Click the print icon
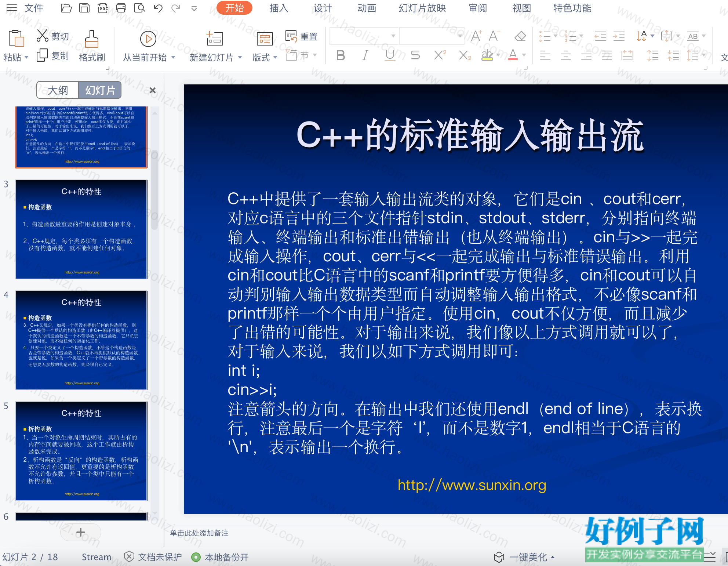728x566 pixels. [121, 8]
